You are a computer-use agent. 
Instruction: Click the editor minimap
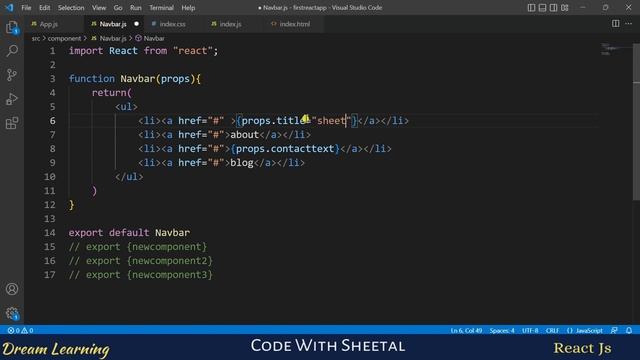click(616, 49)
